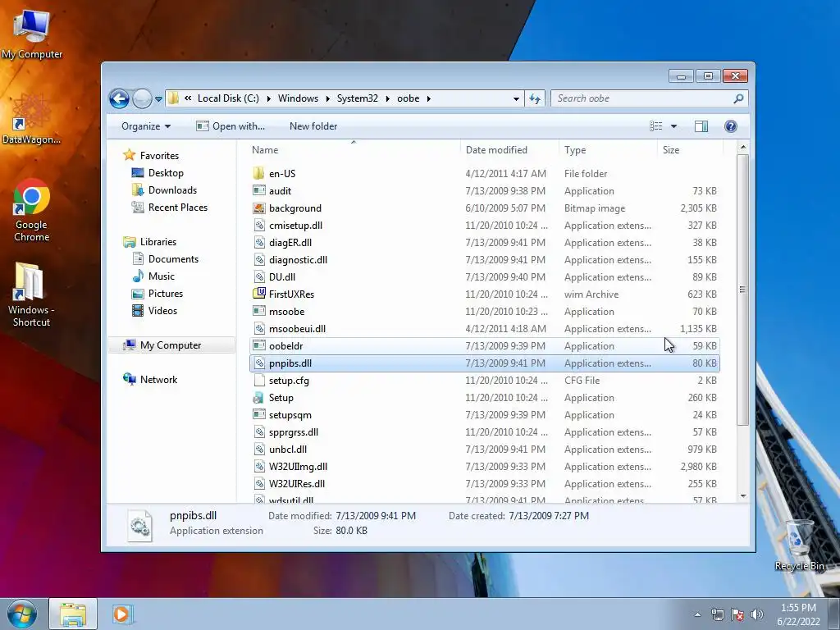The width and height of the screenshot is (840, 630).
Task: Open the Videos library
Action: pyautogui.click(x=162, y=311)
